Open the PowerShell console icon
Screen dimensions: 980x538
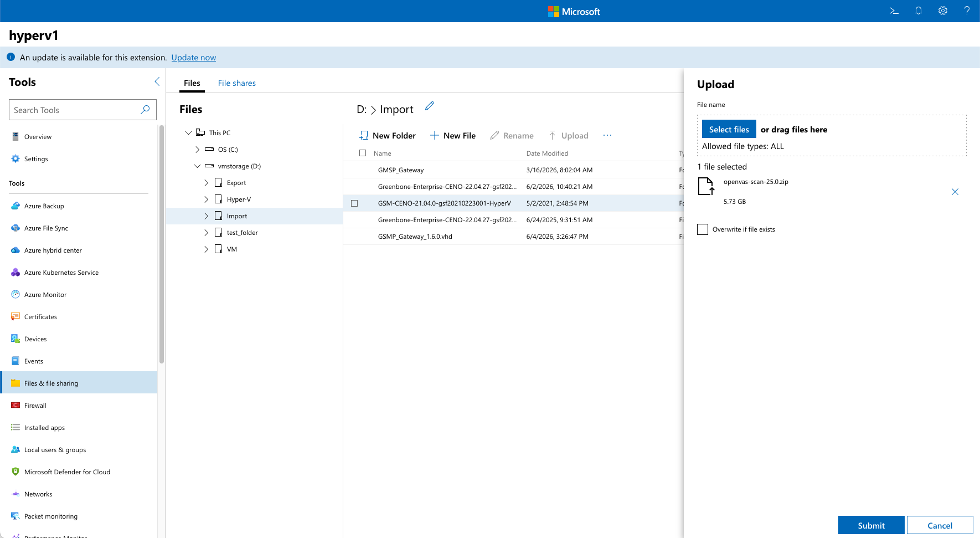click(894, 11)
